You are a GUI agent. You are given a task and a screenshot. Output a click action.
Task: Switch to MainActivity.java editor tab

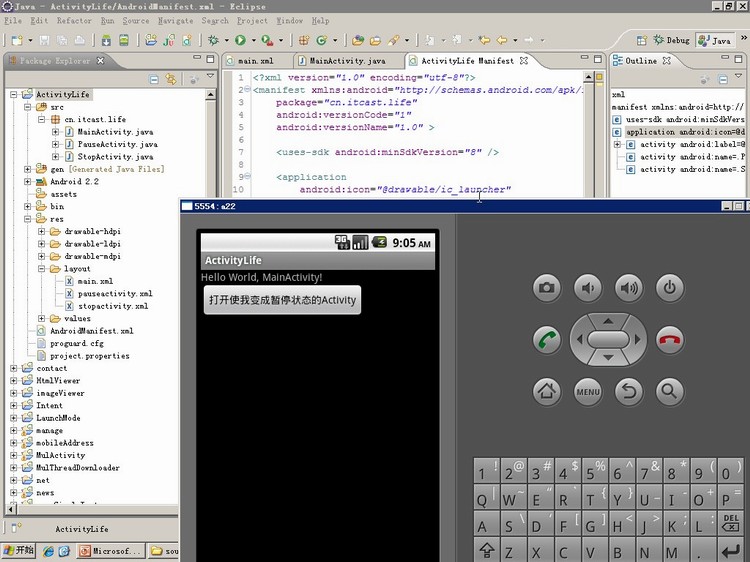coord(347,61)
